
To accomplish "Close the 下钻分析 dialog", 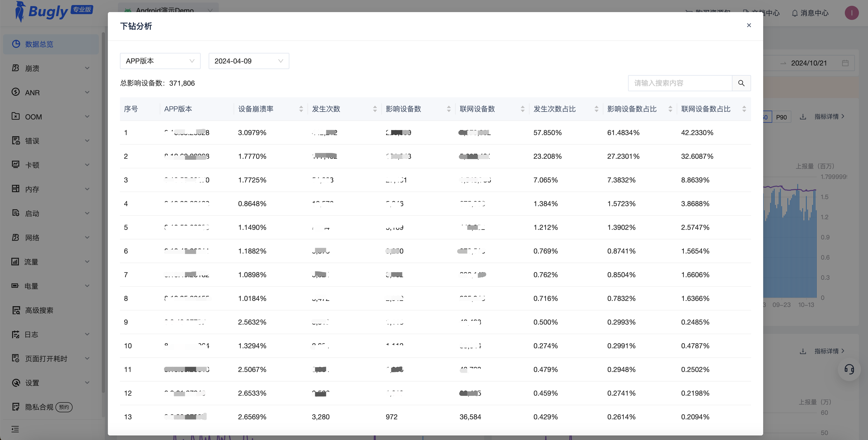I will [x=749, y=25].
